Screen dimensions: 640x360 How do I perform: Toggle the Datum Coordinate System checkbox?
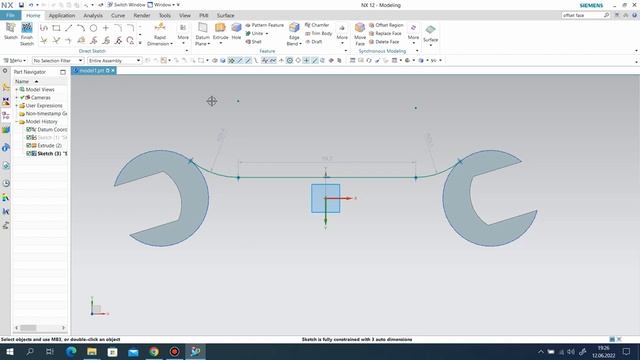[29, 129]
